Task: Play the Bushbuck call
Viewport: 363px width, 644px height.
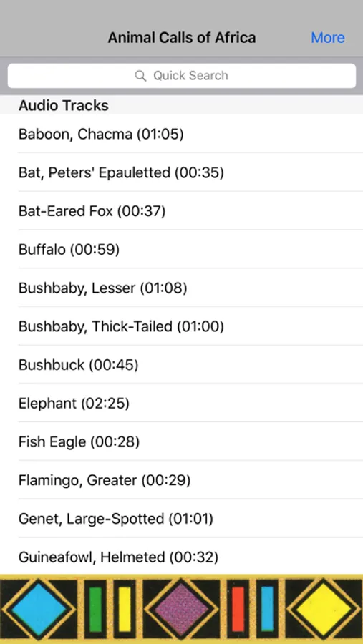Action: (x=181, y=364)
